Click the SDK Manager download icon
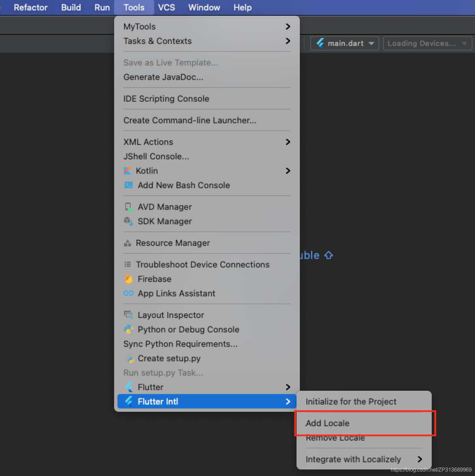Viewport: 475px width, 476px height. [x=128, y=221]
